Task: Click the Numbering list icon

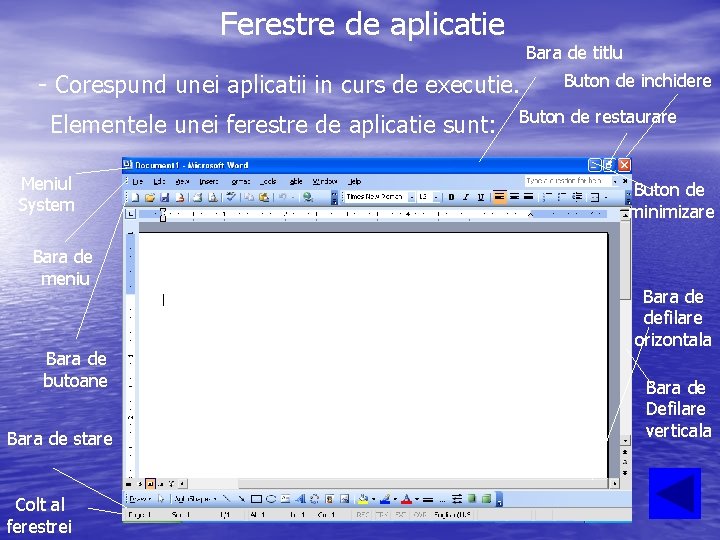Action: pyautogui.click(x=547, y=197)
